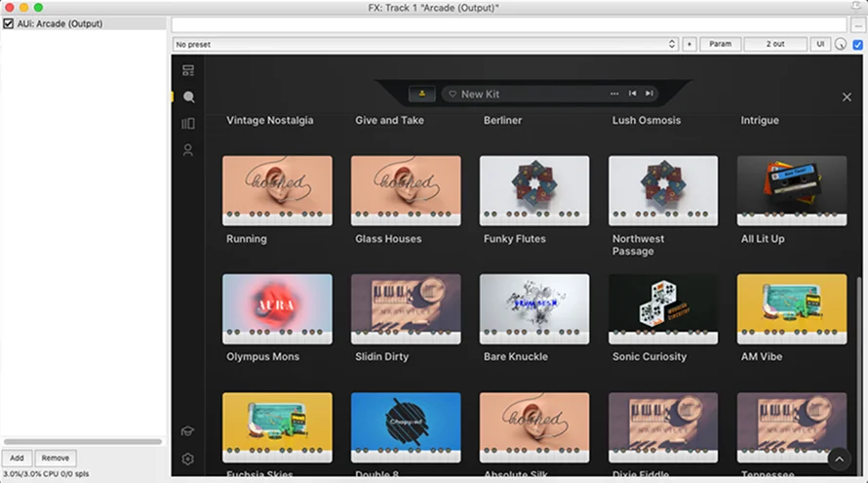Viewport: 868px width, 483px height.
Task: Open Arcade settings gear icon
Action: click(188, 459)
